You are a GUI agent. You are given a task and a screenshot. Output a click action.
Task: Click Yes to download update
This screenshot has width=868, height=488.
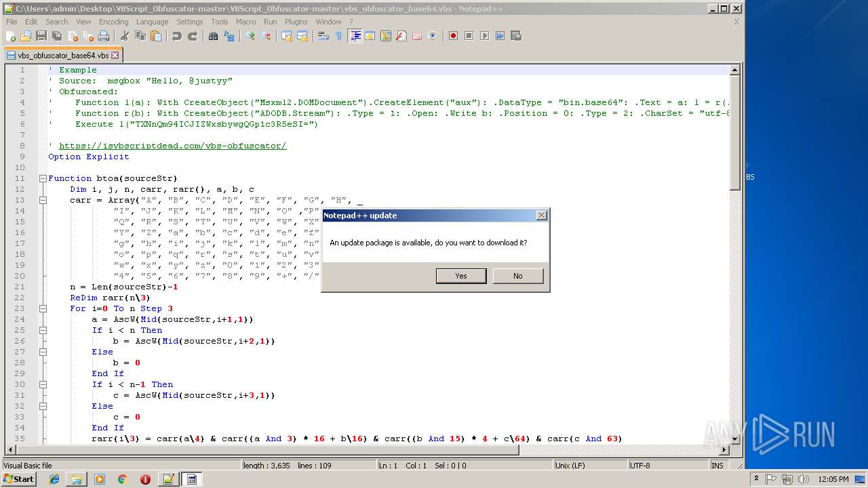[x=461, y=276]
